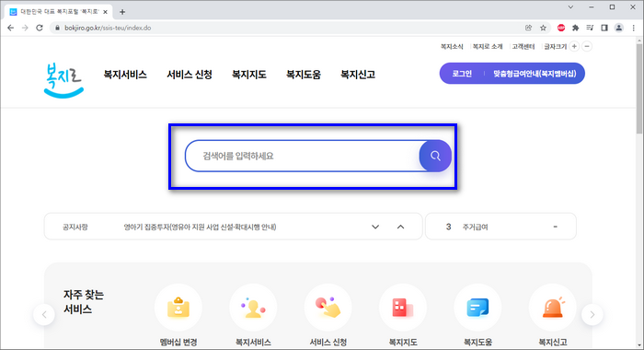This screenshot has width=644, height=350.
Task: Open 맞춤형급여안내(복지멤버십) link
Action: coord(535,74)
